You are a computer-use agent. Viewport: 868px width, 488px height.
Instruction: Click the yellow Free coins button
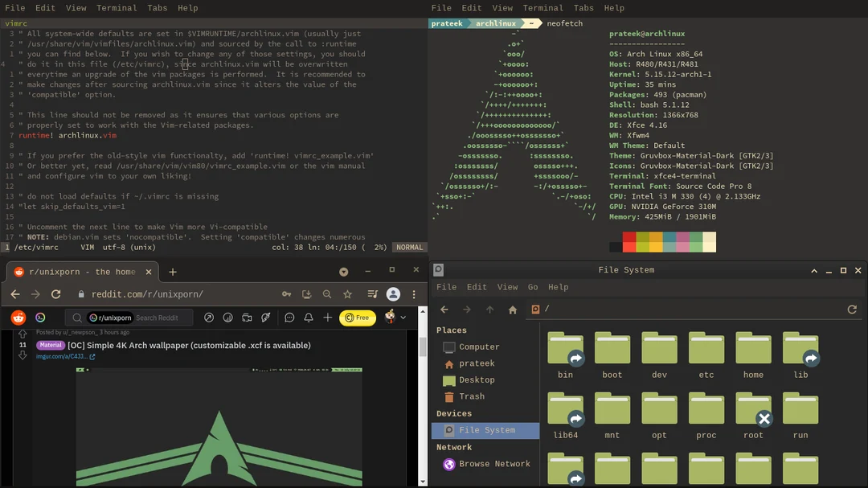point(358,318)
